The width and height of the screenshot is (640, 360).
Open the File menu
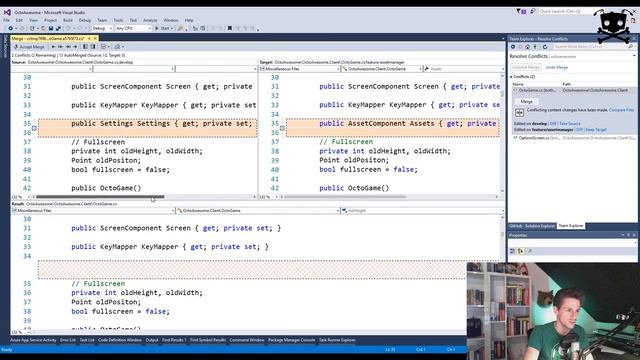click(7, 20)
